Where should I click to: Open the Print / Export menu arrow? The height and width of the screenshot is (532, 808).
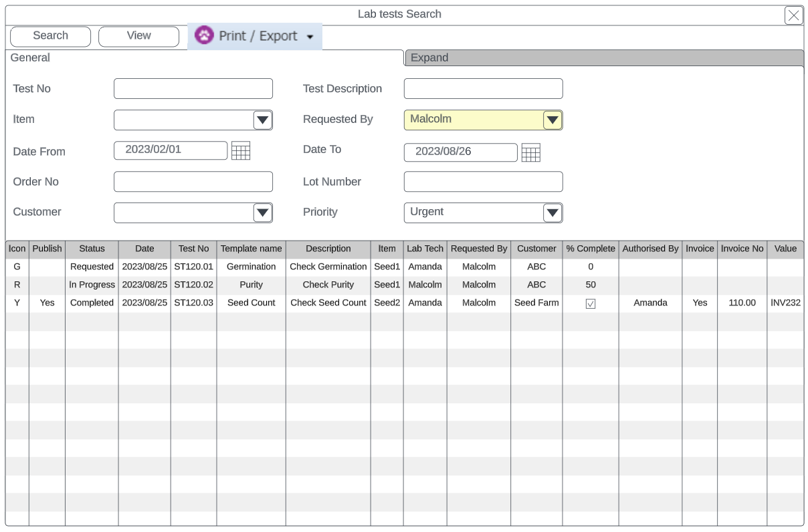(310, 37)
